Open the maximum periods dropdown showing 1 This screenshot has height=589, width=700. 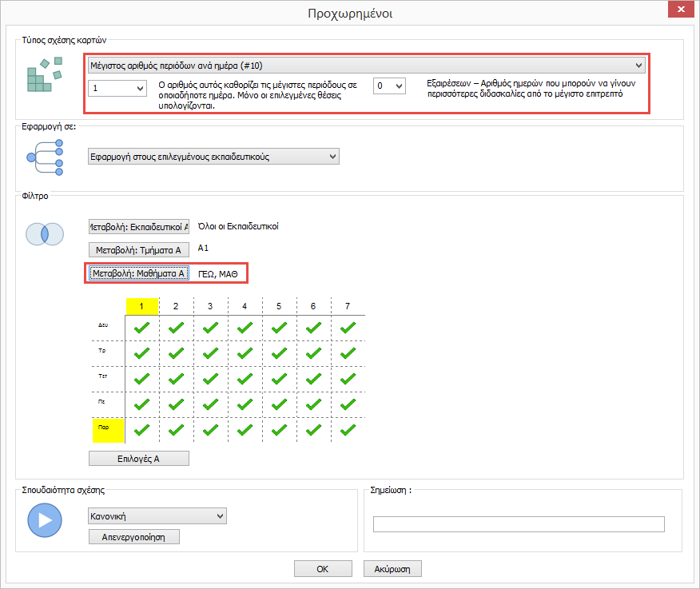point(117,88)
